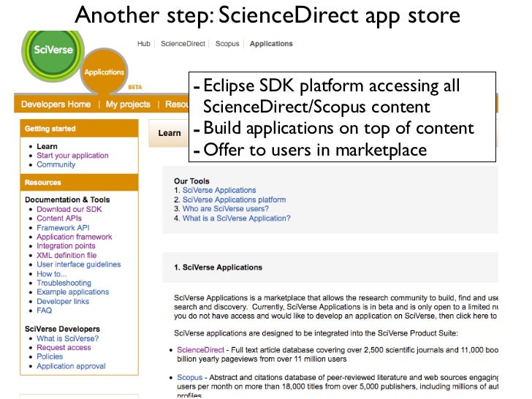Click the '1. SciVerse Applications' section heading

218,267
